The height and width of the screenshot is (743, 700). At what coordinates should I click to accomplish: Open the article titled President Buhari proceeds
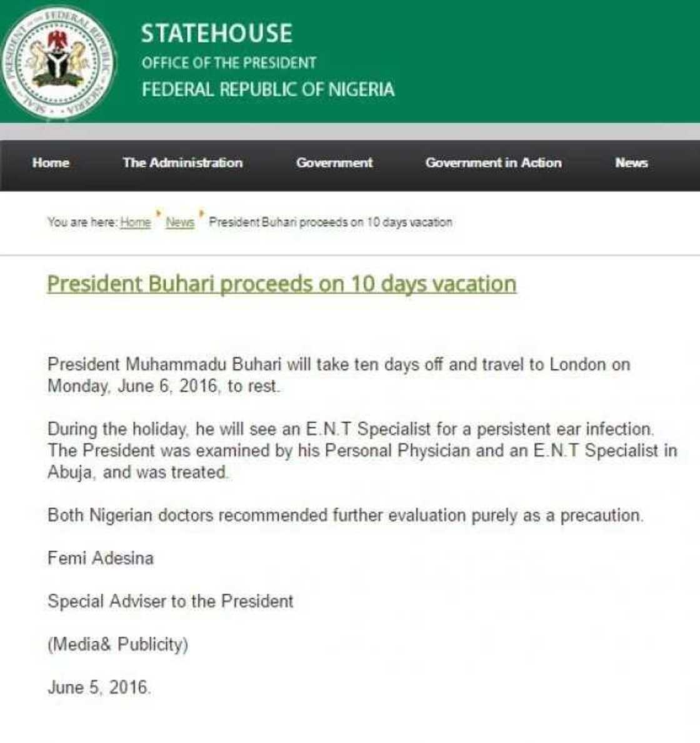click(x=282, y=283)
